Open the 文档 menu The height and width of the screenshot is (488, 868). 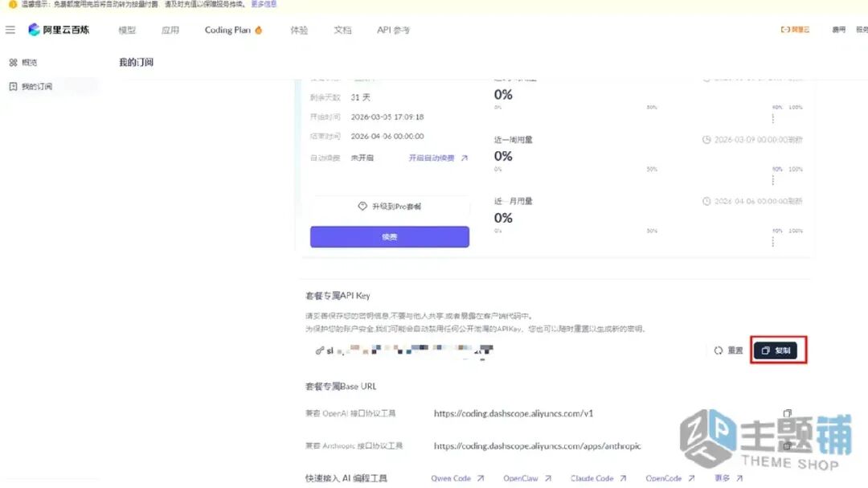click(x=342, y=30)
